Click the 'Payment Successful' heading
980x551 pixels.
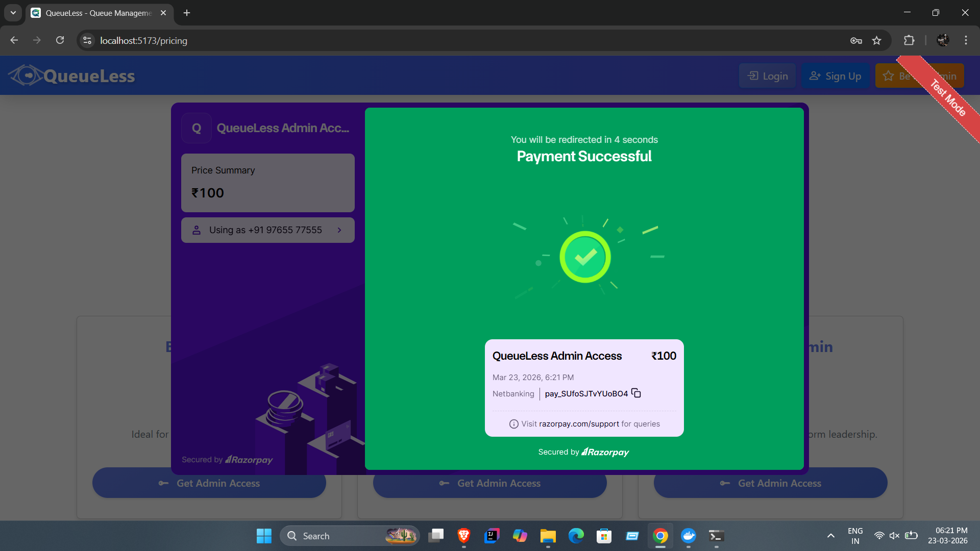click(584, 156)
